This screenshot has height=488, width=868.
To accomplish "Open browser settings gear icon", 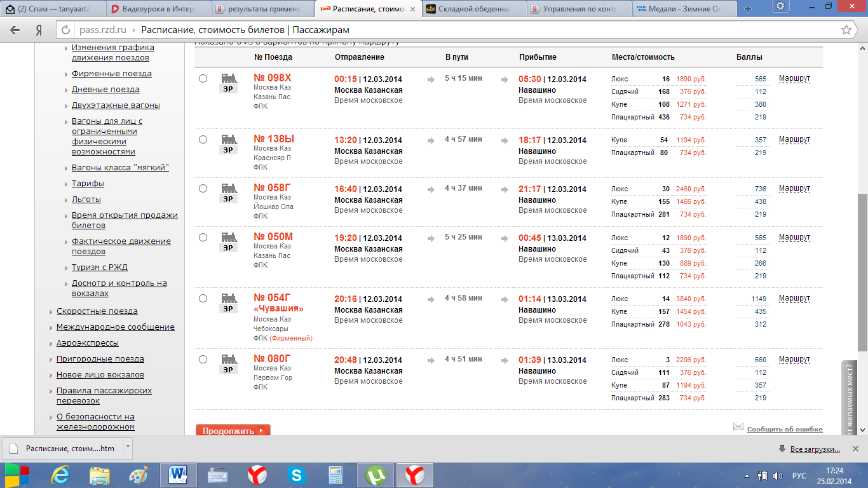I will coord(780,6).
